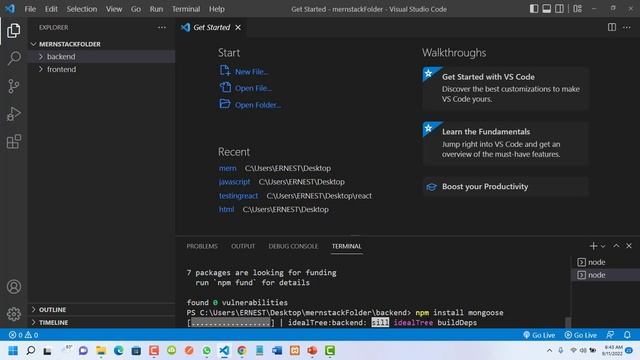Open Learn the Fundamentals walkthrough
The width and height of the screenshot is (640, 360).
(505, 143)
